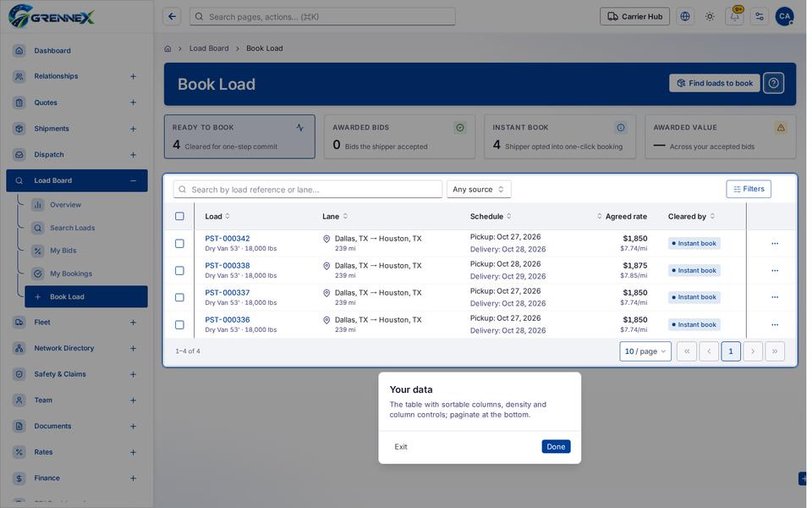Open the Carrier Hub switcher
Viewport: 812px width, 508px height.
click(635, 17)
